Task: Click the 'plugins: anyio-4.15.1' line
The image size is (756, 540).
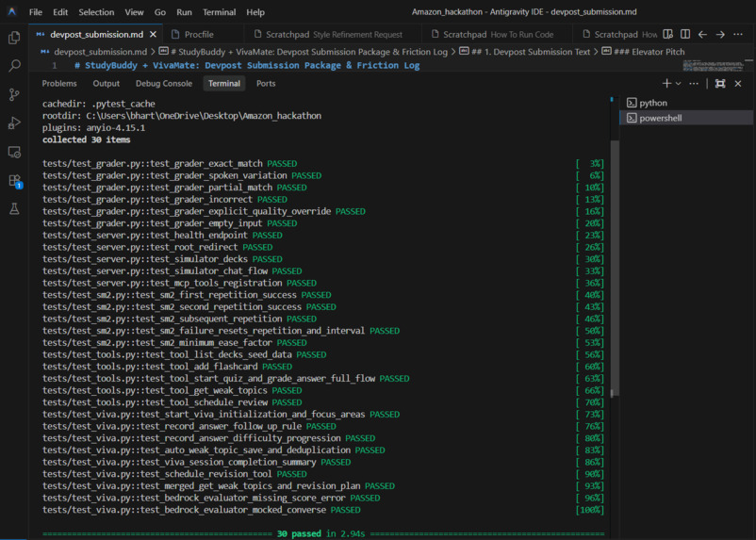Action: [x=93, y=128]
